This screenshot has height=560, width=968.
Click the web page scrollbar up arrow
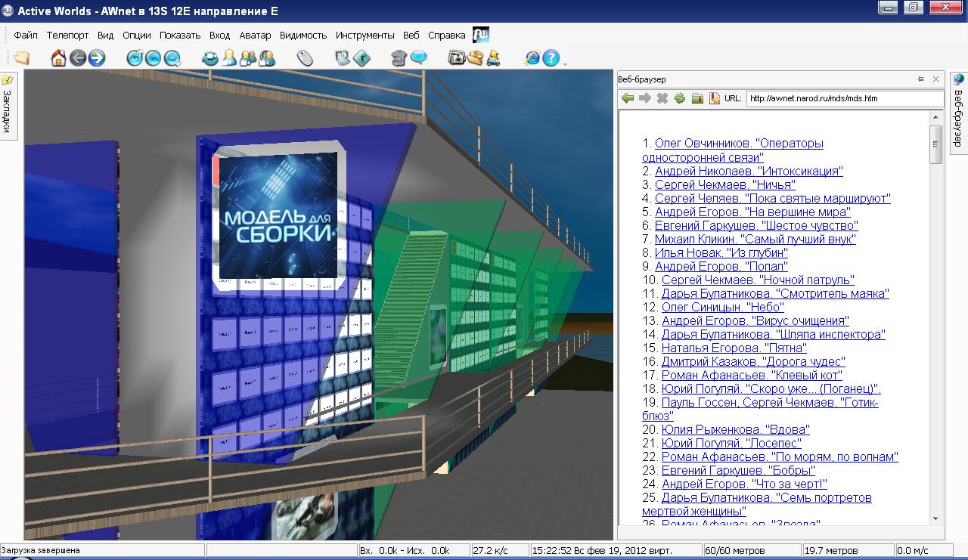(x=936, y=117)
